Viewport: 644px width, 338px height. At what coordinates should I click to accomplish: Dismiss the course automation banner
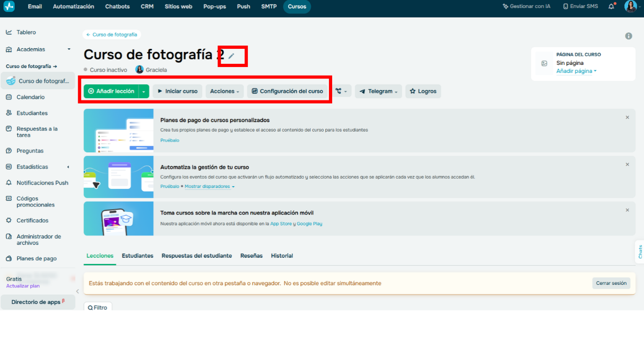pyautogui.click(x=627, y=164)
